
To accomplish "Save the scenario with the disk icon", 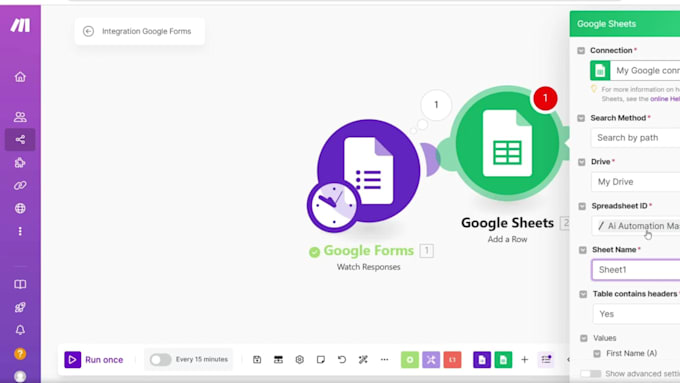I will 257,360.
